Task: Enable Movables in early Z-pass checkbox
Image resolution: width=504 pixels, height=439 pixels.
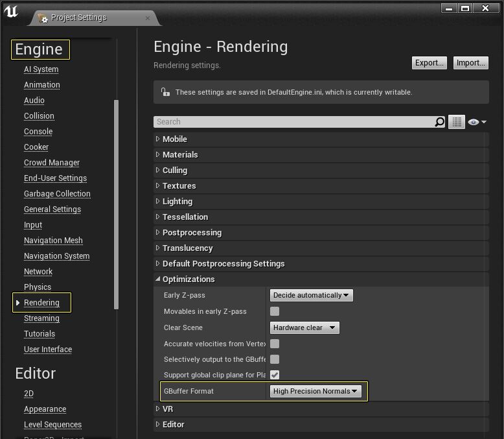Action: coord(275,311)
